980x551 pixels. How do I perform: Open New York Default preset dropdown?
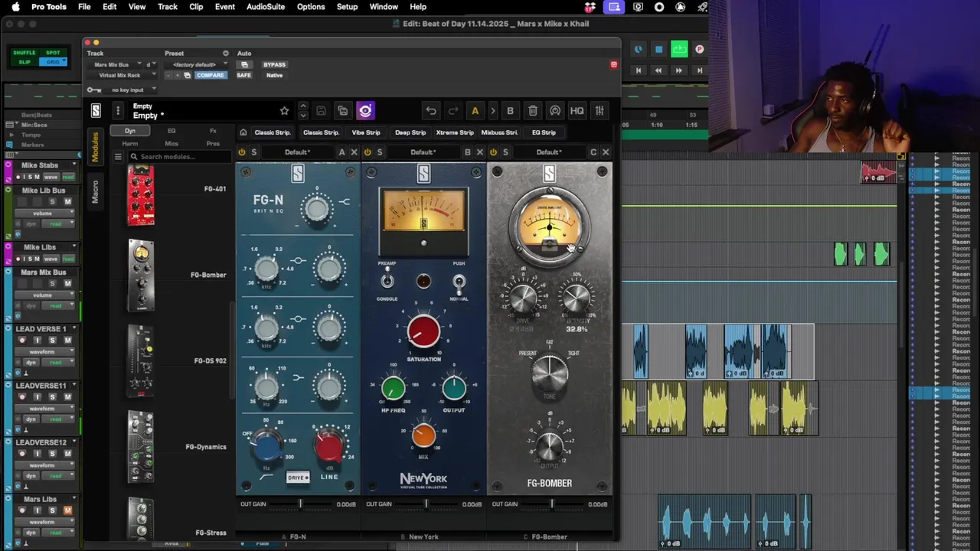[423, 152]
